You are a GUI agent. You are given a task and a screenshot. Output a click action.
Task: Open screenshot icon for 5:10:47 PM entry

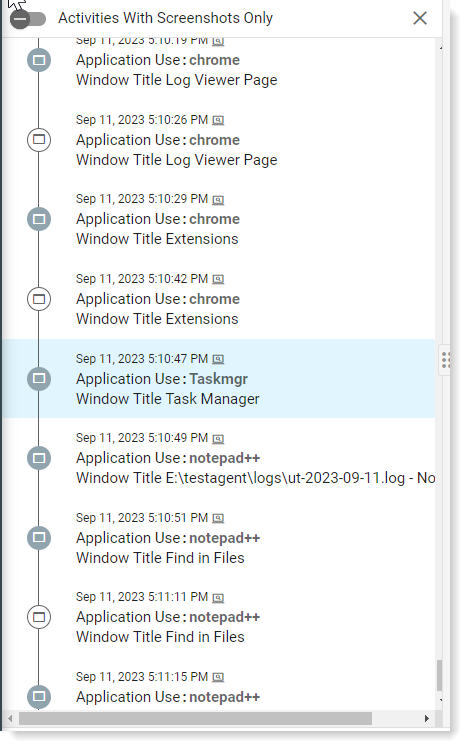(218, 359)
